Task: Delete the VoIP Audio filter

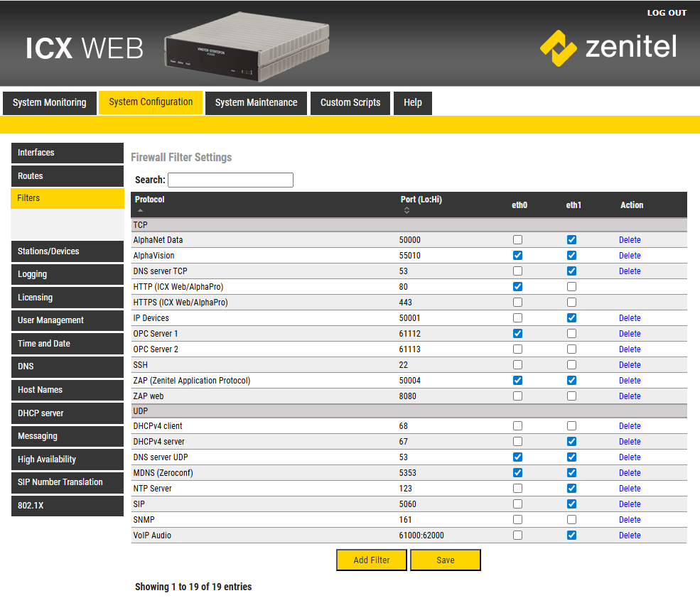Action: coord(630,536)
